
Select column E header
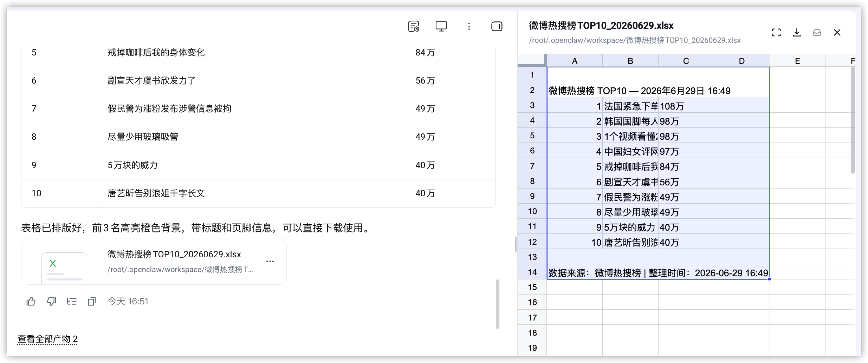point(797,61)
